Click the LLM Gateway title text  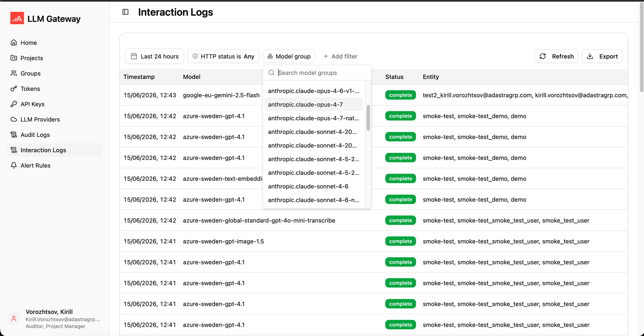[x=54, y=19]
